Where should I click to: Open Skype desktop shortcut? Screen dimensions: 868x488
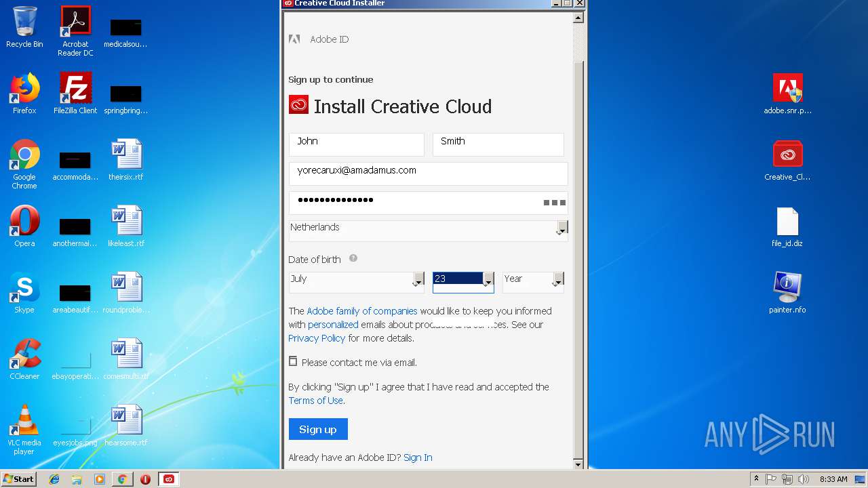point(24,293)
